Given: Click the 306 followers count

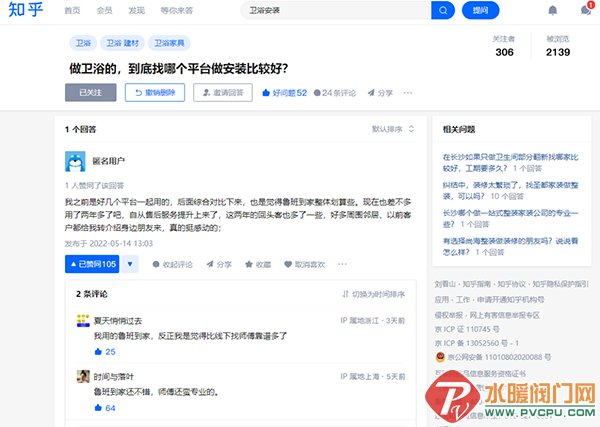Looking at the screenshot, I should pos(504,52).
